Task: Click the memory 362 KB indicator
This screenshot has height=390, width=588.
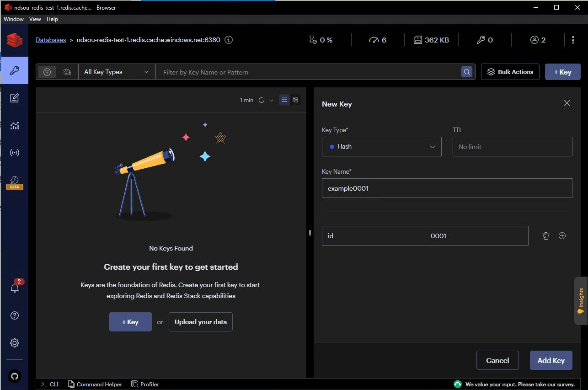Action: [431, 40]
